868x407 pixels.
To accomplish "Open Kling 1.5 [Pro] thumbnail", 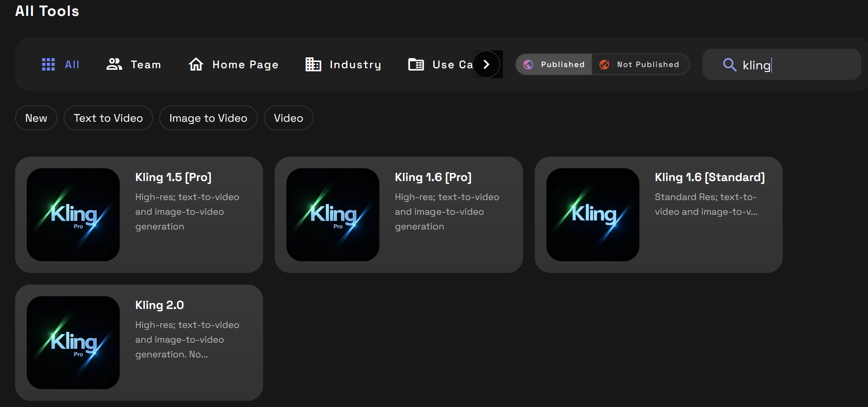I will pos(73,215).
